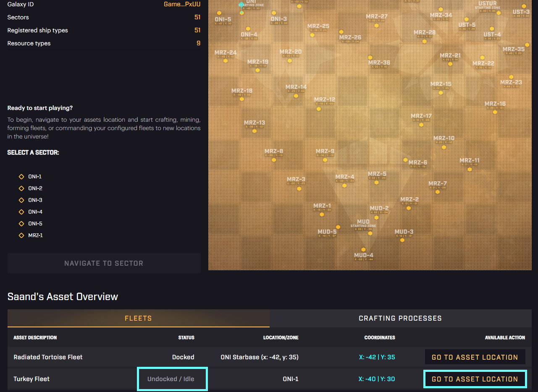Viewport: 538px width, 392px height.
Task: Select the MRZ-16 hexagon marker
Action: 495,112
